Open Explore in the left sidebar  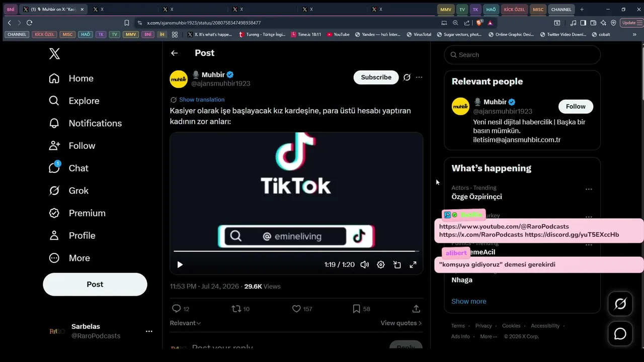click(74, 101)
